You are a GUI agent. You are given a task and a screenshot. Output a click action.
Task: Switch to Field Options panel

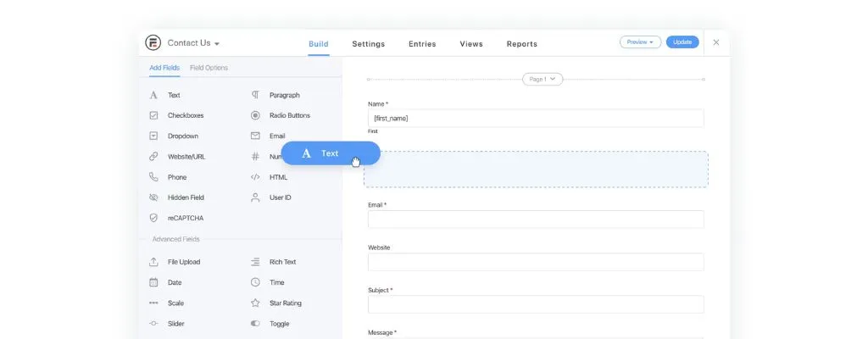tap(209, 68)
